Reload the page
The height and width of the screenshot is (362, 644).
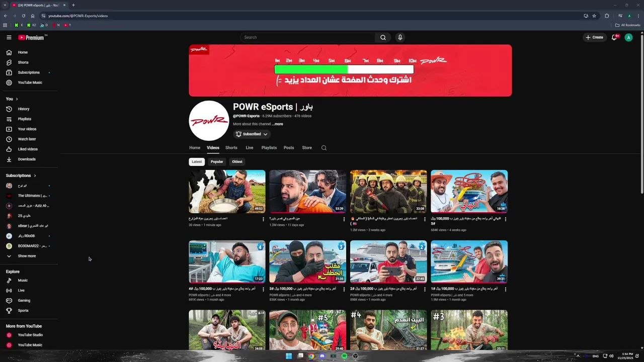(x=23, y=16)
